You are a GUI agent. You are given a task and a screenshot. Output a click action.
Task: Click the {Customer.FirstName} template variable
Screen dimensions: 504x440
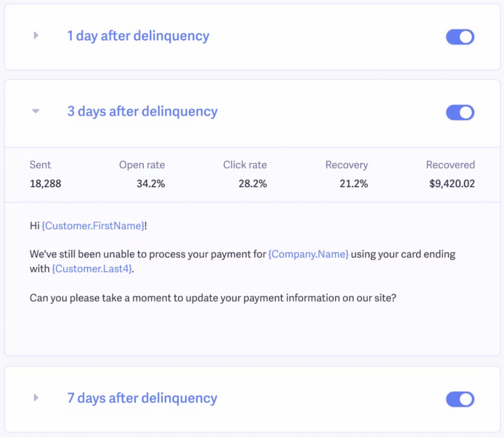click(93, 226)
